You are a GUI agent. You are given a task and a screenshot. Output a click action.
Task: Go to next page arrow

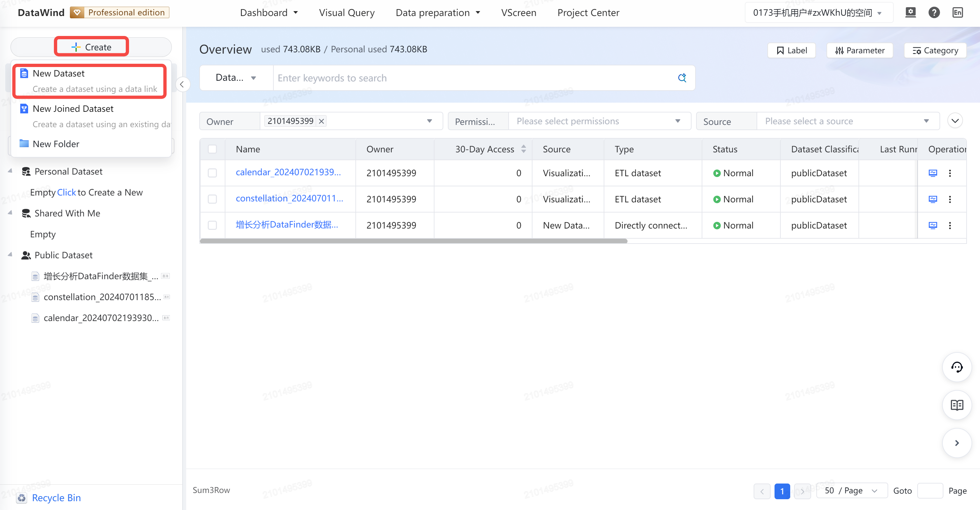[802, 491]
